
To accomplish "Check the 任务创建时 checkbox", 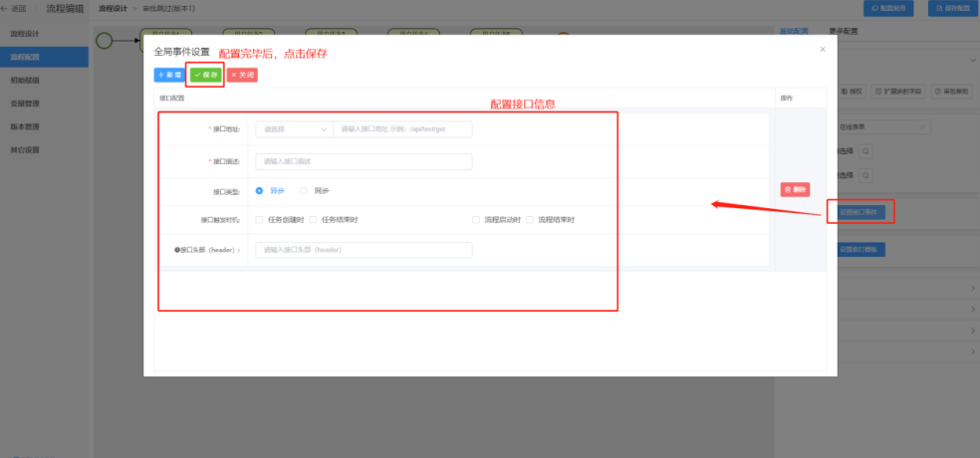I will pos(259,220).
